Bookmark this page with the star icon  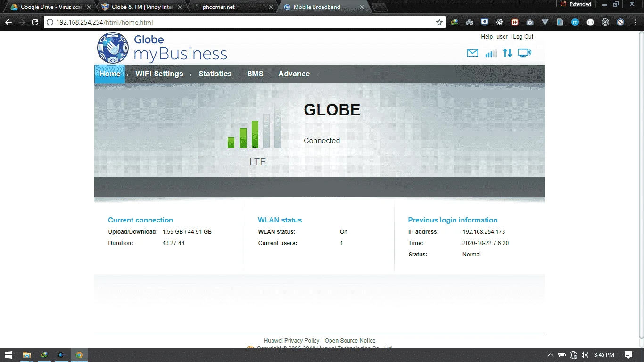point(439,22)
